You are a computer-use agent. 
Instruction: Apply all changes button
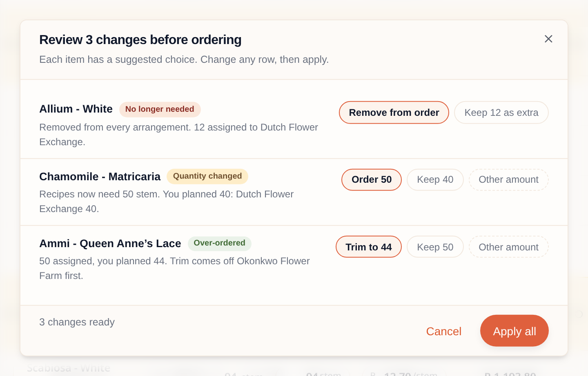[514, 331]
